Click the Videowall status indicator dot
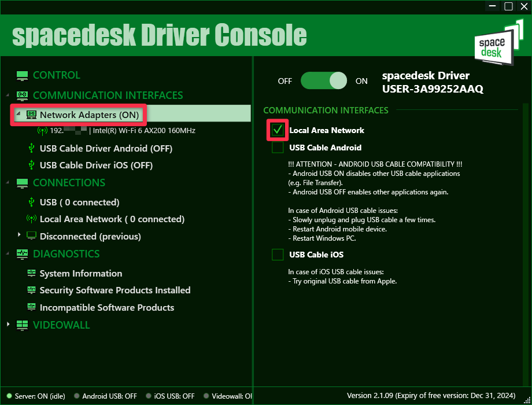Image resolution: width=532 pixels, height=405 pixels. [x=206, y=396]
